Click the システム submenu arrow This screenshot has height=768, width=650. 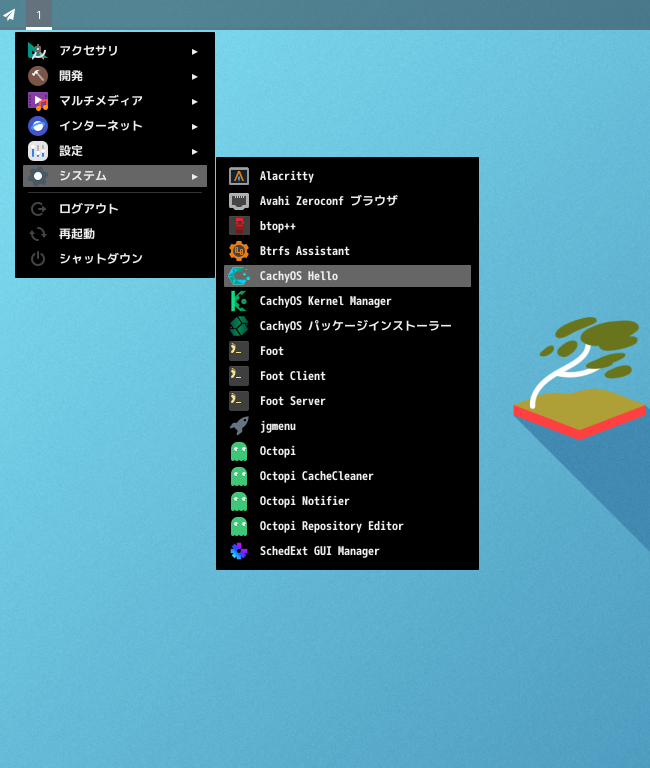coord(194,176)
